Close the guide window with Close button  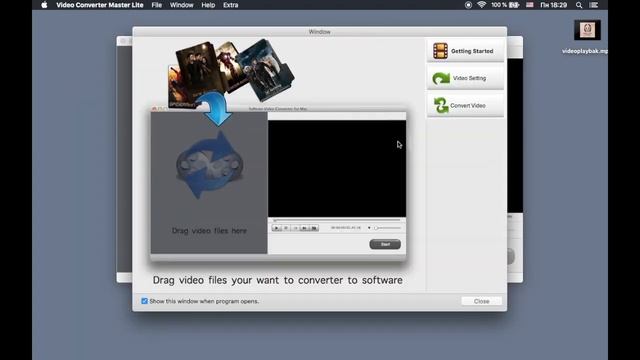(482, 301)
